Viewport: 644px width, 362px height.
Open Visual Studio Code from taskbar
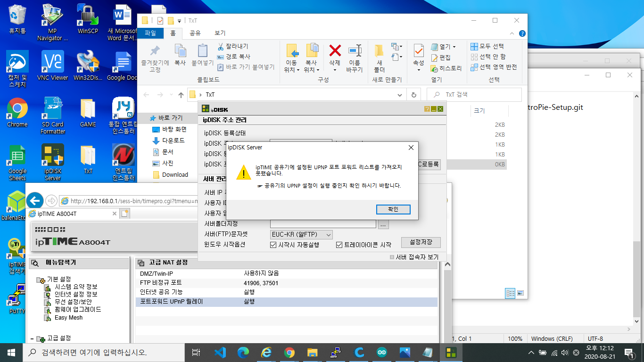click(x=220, y=352)
